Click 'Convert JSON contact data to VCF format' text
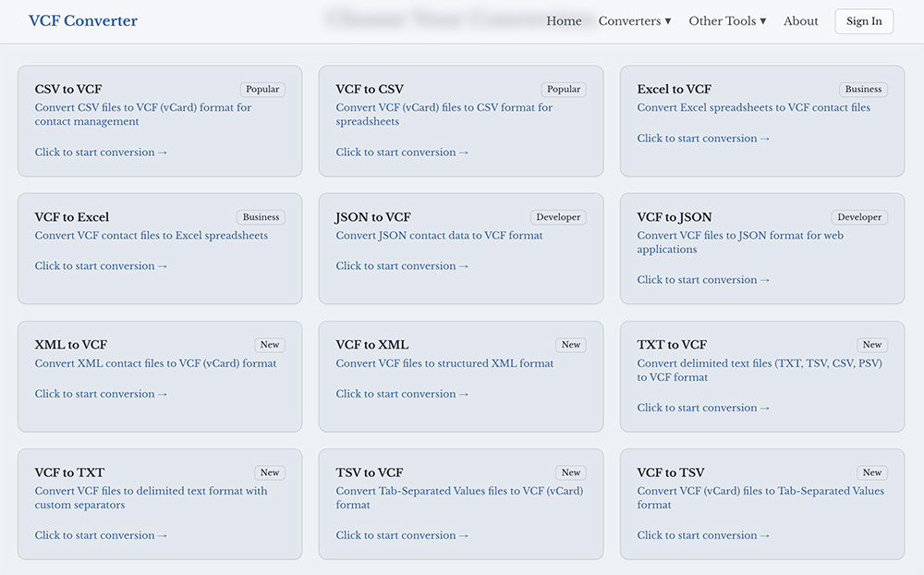This screenshot has height=575, width=924. point(439,236)
